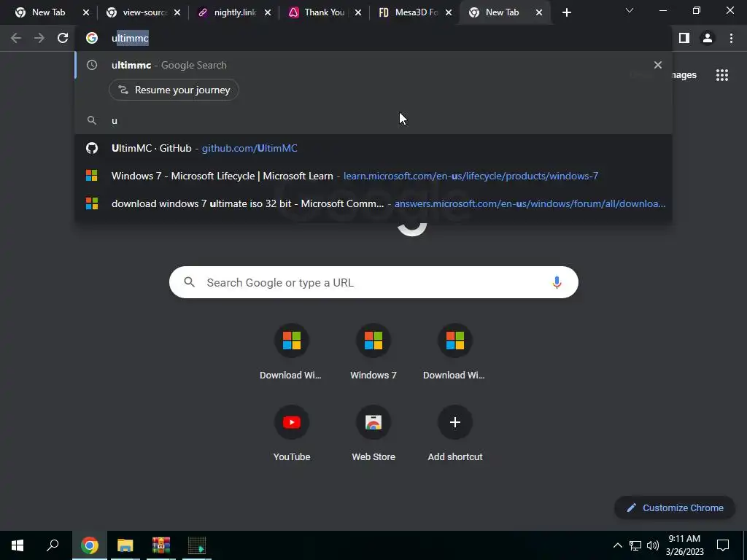Viewport: 747px width, 560px height.
Task: Click the Chrome taskbar icon
Action: click(x=89, y=545)
